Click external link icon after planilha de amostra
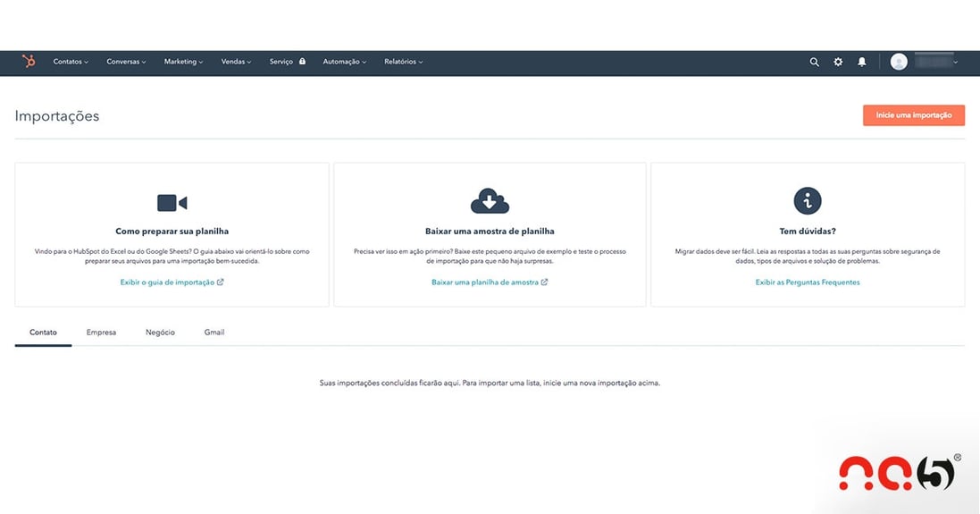Image resolution: width=980 pixels, height=514 pixels. point(544,282)
